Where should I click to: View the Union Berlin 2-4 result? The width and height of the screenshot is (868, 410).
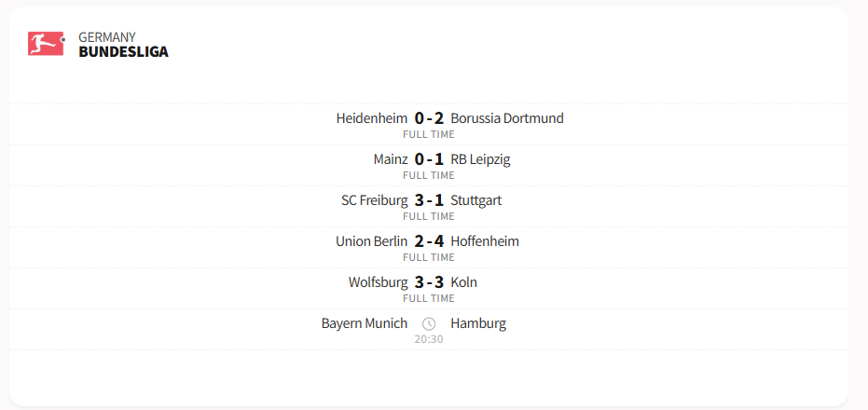429,241
